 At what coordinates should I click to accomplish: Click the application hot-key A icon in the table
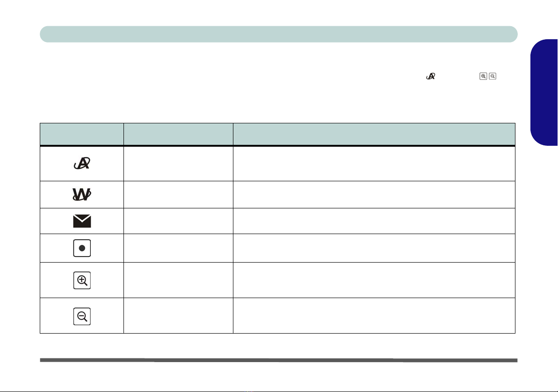click(x=82, y=163)
